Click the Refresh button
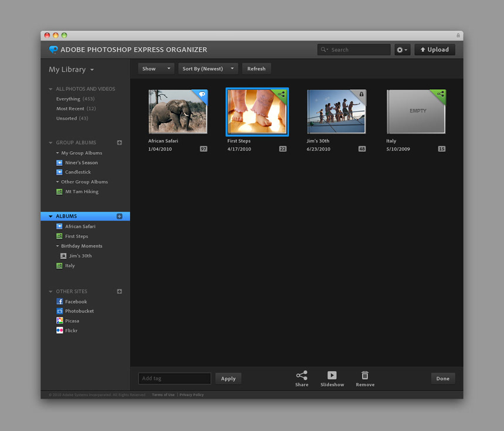 257,69
